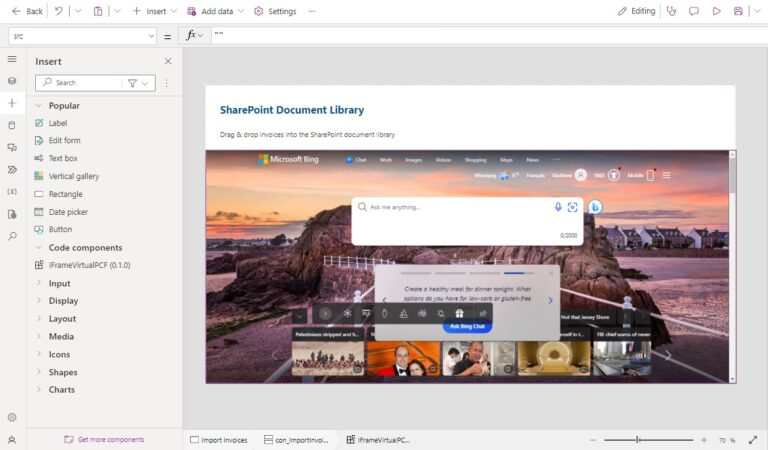Zoom in with the plus button
Screen dimensions: 768x450
(x=704, y=440)
